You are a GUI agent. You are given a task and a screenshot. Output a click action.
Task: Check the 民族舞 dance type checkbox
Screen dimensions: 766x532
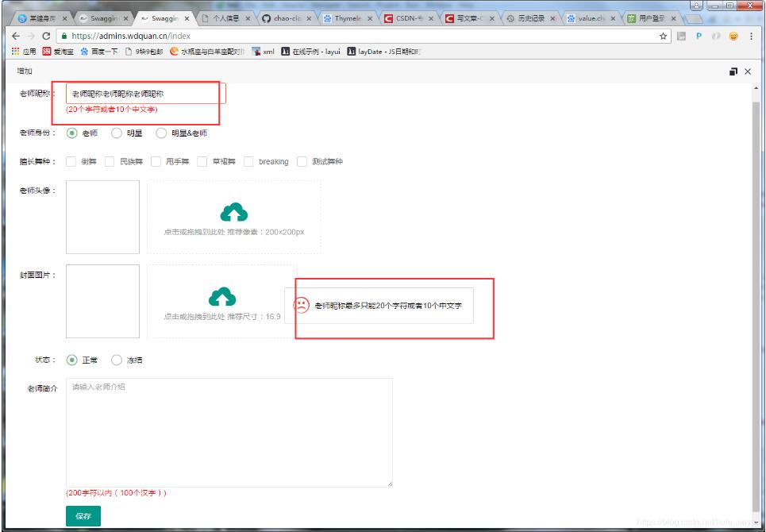click(110, 162)
